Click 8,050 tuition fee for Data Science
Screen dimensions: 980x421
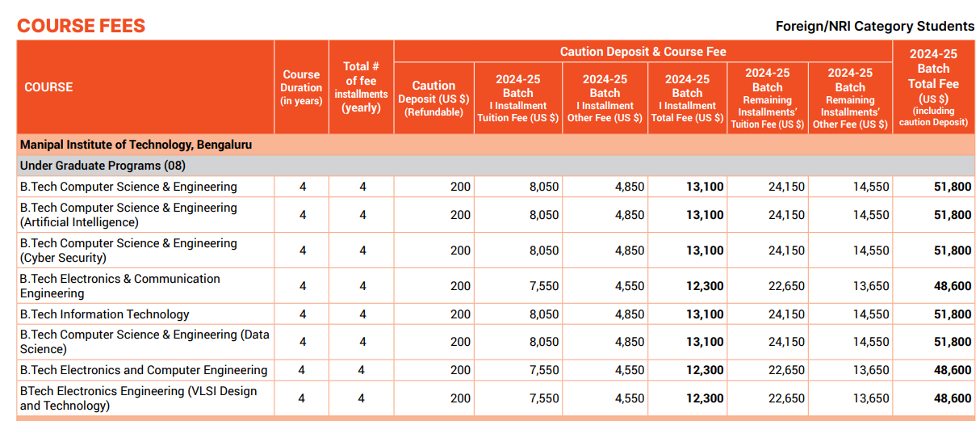click(544, 342)
